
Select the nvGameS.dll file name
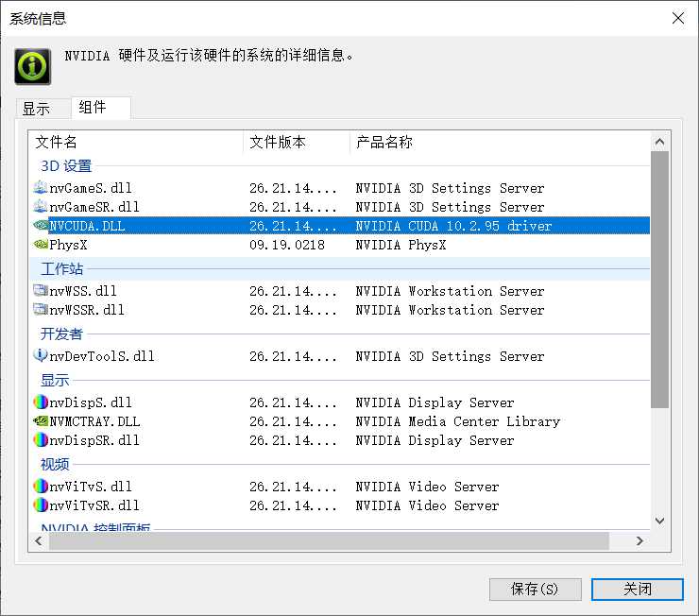(91, 188)
